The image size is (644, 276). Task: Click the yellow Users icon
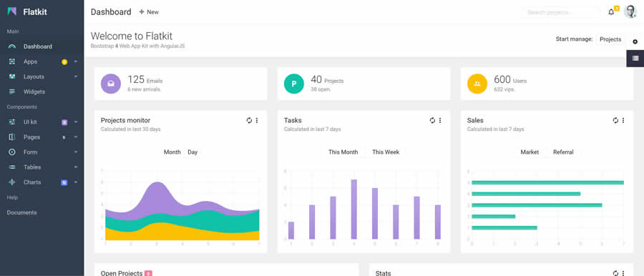(x=477, y=84)
